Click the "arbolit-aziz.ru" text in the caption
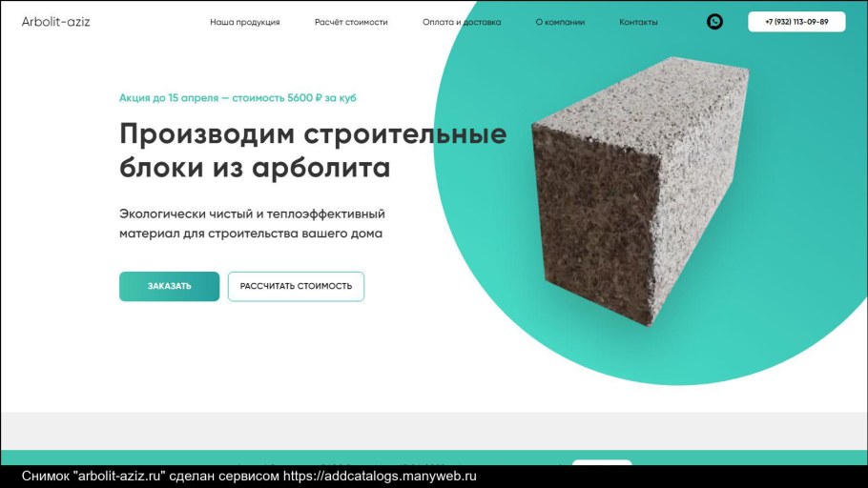The image size is (868, 488). (x=119, y=477)
